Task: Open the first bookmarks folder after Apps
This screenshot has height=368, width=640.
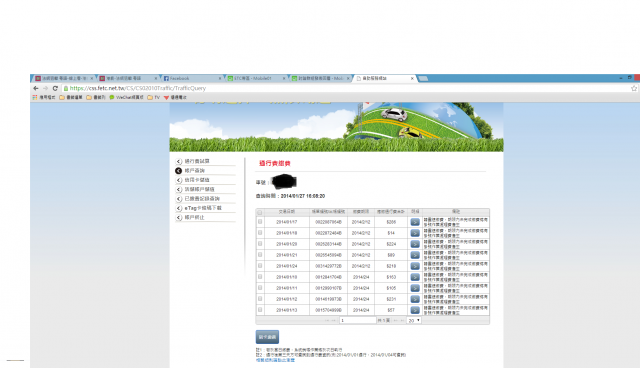Action: tap(71, 98)
